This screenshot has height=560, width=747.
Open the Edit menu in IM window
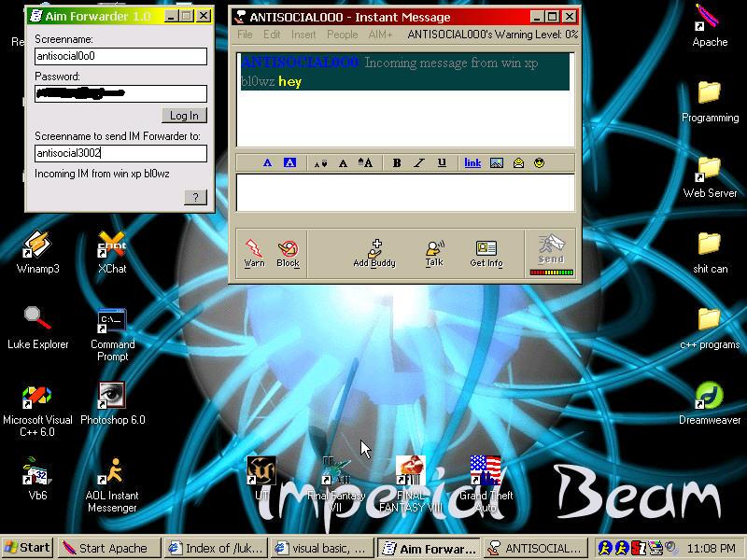point(272,35)
